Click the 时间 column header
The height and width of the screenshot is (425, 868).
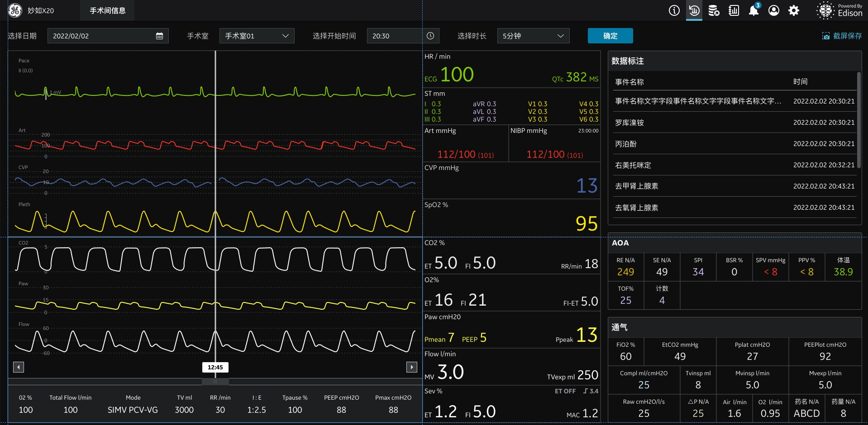coord(800,81)
